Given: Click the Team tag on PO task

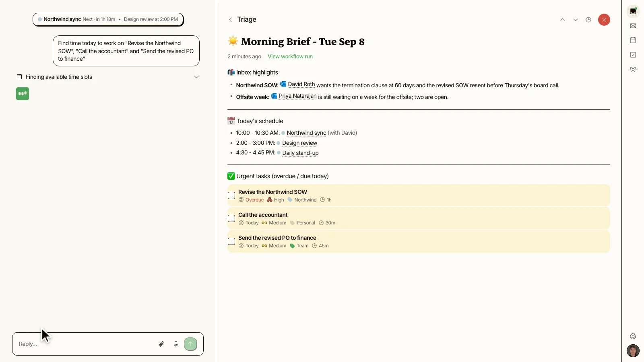Looking at the screenshot, I should (299, 246).
